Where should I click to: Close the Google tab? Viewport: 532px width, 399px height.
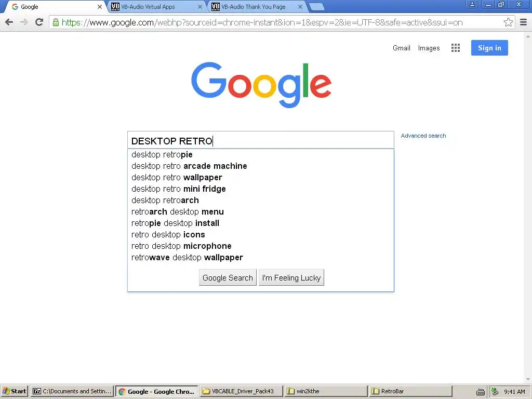click(99, 7)
